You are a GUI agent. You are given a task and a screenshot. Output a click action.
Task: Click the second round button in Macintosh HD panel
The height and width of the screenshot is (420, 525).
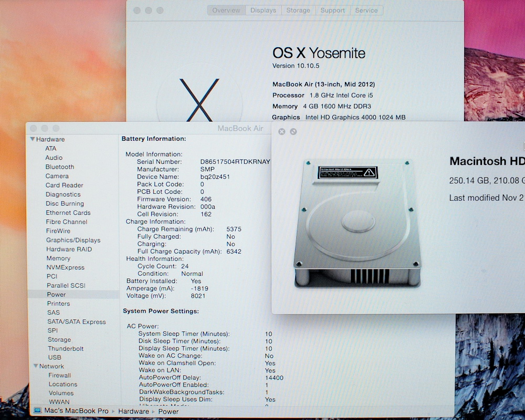(x=293, y=132)
